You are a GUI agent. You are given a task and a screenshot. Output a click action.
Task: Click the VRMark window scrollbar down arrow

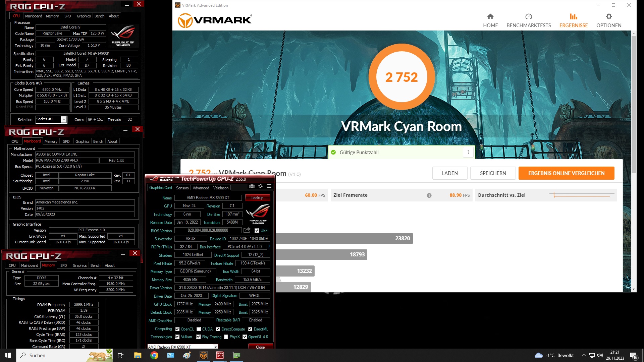click(x=634, y=289)
